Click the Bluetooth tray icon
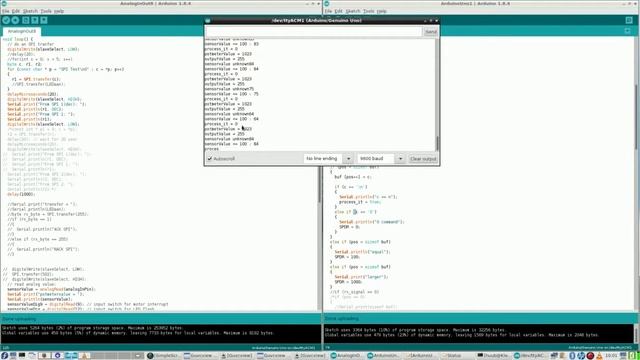 [572, 356]
